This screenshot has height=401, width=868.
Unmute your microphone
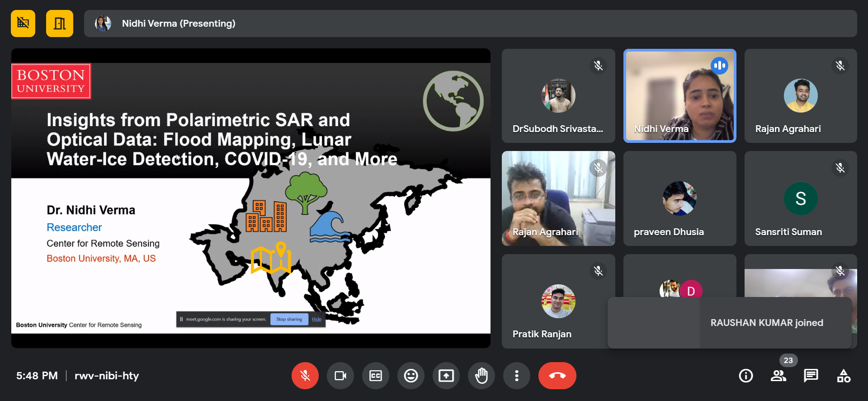click(305, 376)
